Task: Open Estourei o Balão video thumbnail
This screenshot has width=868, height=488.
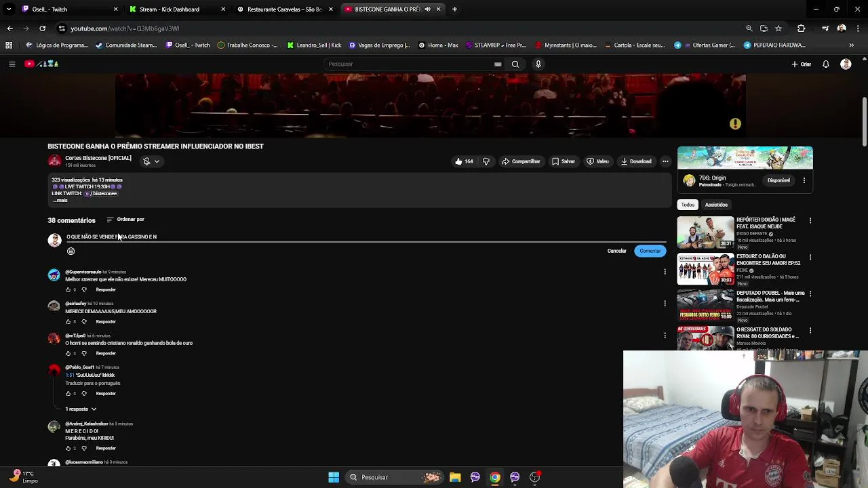Action: (705, 269)
